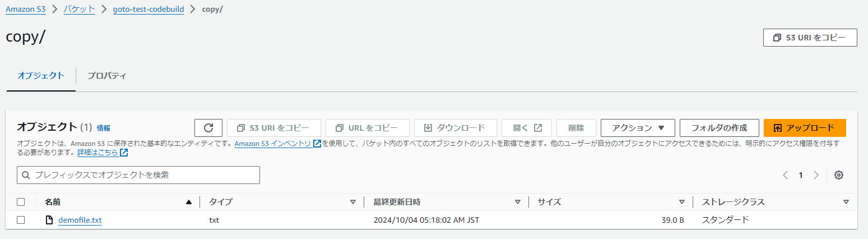Screen dimensions: 868x239
Task: Click the アップロード button
Action: pos(805,128)
